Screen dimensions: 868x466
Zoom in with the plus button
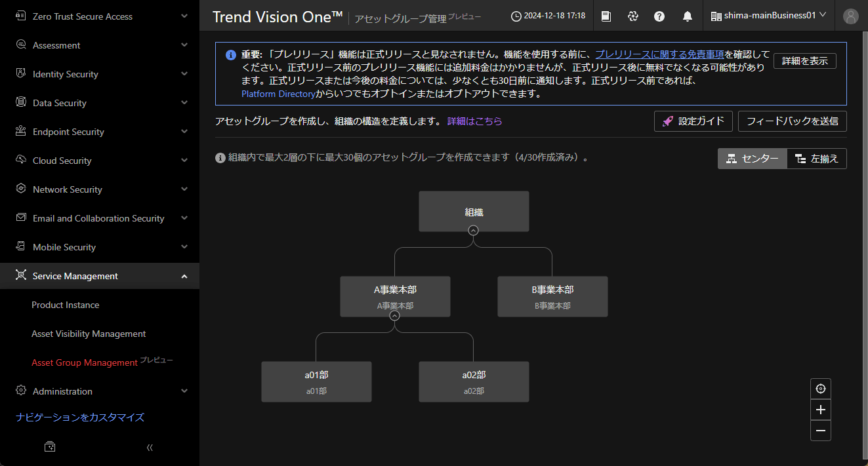pyautogui.click(x=821, y=410)
